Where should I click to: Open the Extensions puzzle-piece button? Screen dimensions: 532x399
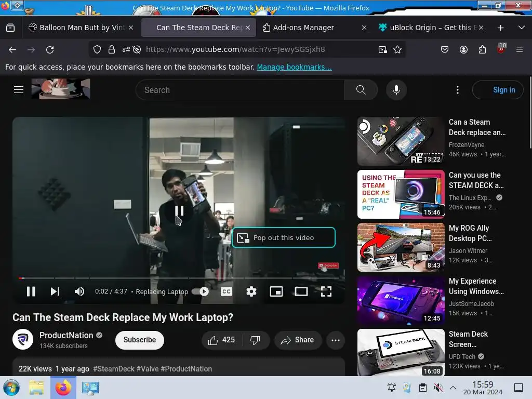pos(482,49)
